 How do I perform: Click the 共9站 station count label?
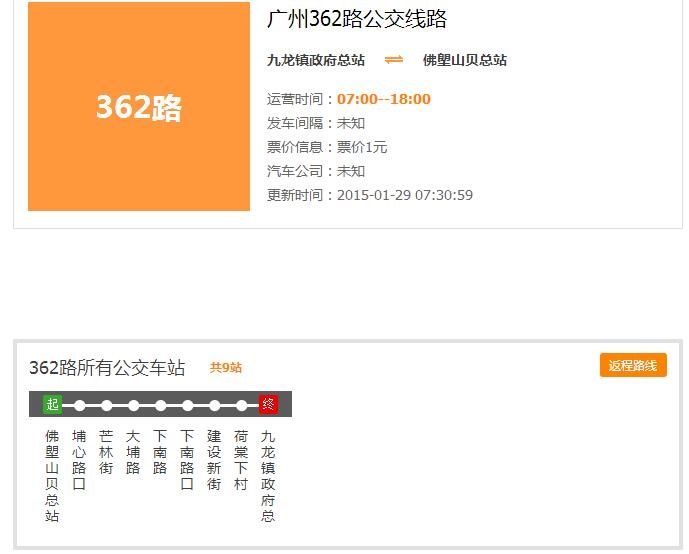(226, 367)
